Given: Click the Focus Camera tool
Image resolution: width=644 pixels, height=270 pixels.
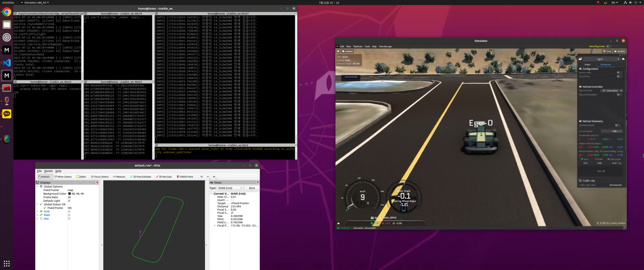Looking at the screenshot, I should coord(99,177).
